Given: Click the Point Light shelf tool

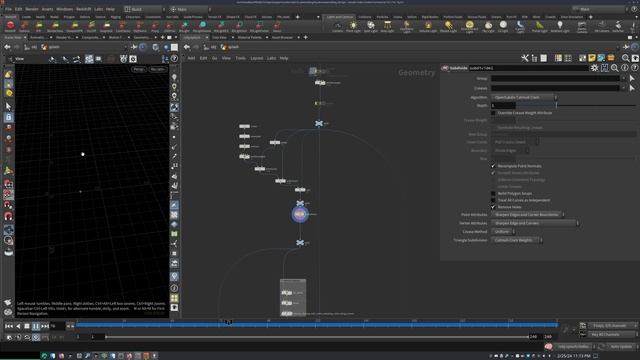Looking at the screenshot, I should point(353,27).
